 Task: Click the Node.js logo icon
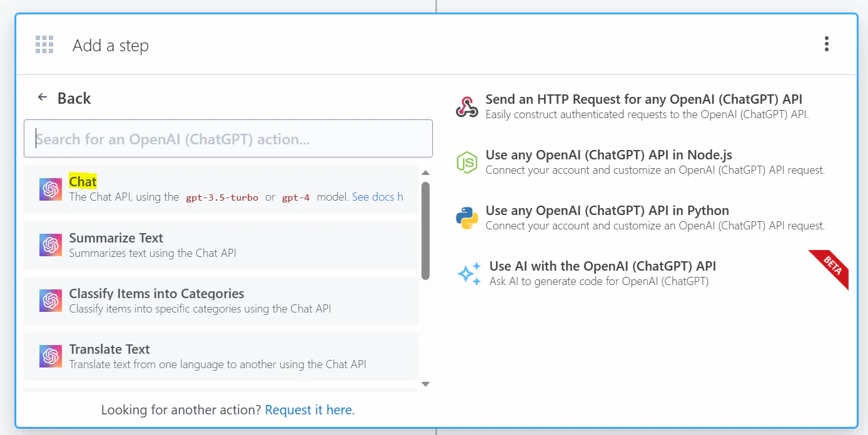pos(467,162)
